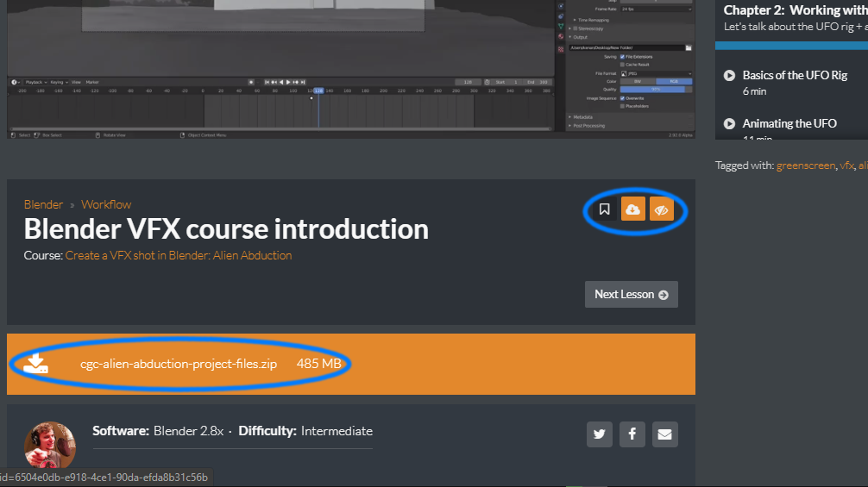
Task: Click the author's avatar photo
Action: coord(50,447)
